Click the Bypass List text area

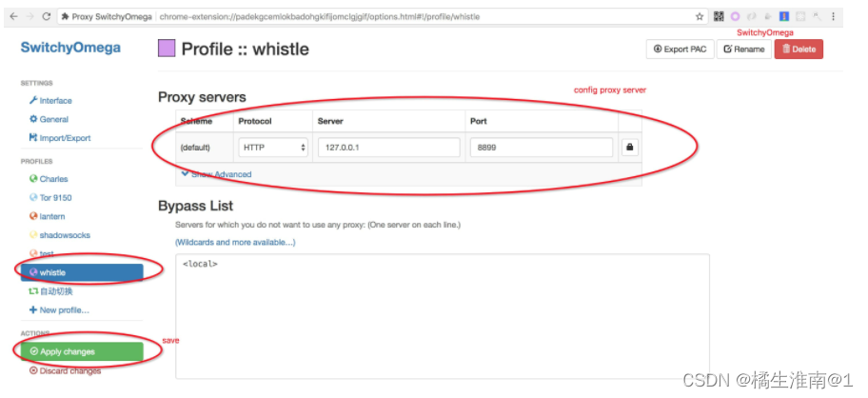point(443,317)
